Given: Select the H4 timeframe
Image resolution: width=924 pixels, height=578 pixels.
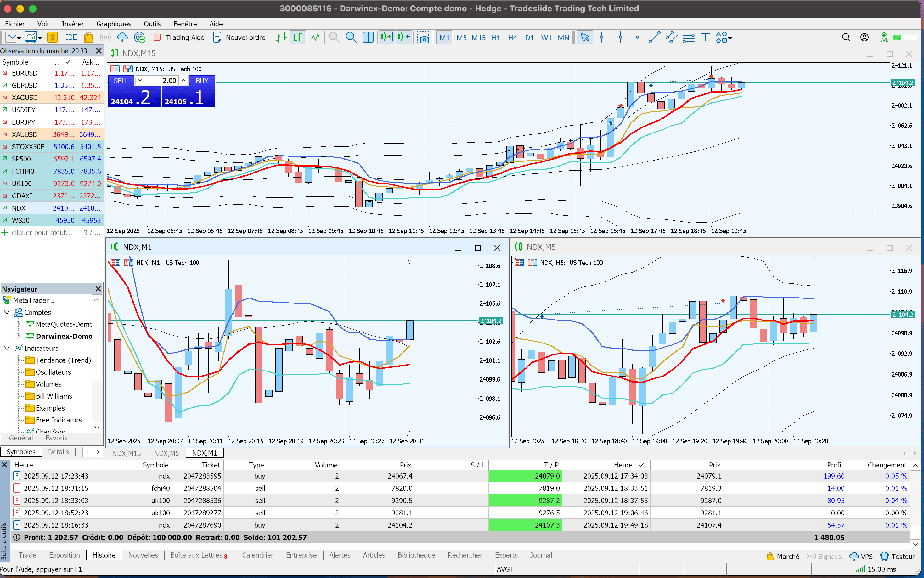Looking at the screenshot, I should (x=512, y=38).
